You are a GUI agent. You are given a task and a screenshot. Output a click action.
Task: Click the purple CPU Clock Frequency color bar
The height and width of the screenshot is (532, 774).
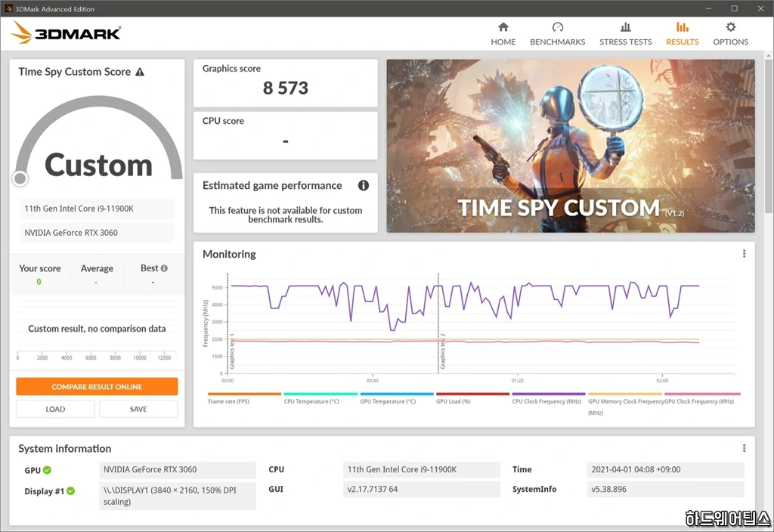(x=549, y=394)
